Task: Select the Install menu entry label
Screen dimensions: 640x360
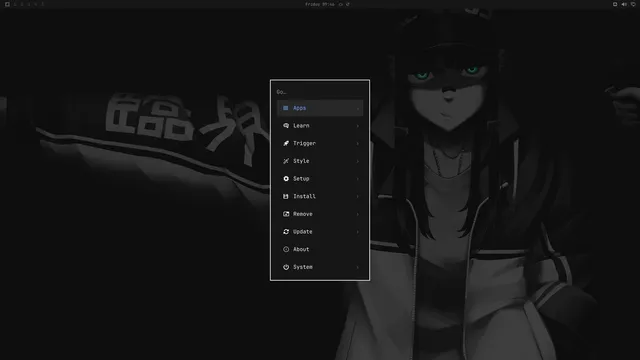Action: tap(304, 196)
